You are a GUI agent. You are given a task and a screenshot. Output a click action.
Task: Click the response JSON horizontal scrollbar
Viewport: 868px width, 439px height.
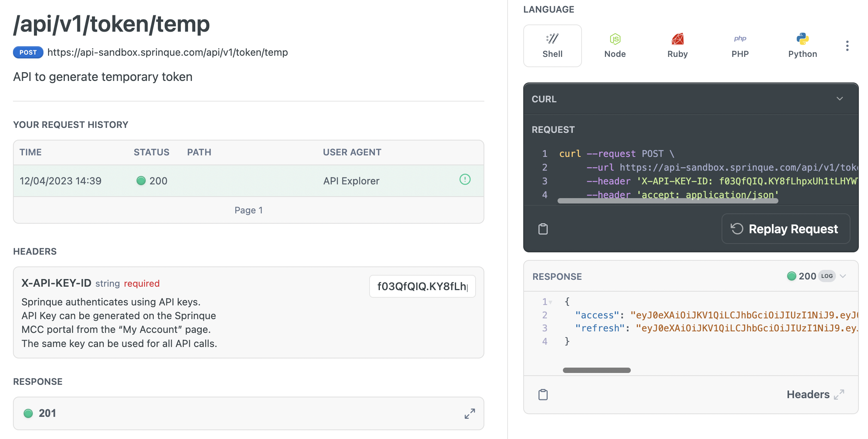[x=596, y=370]
